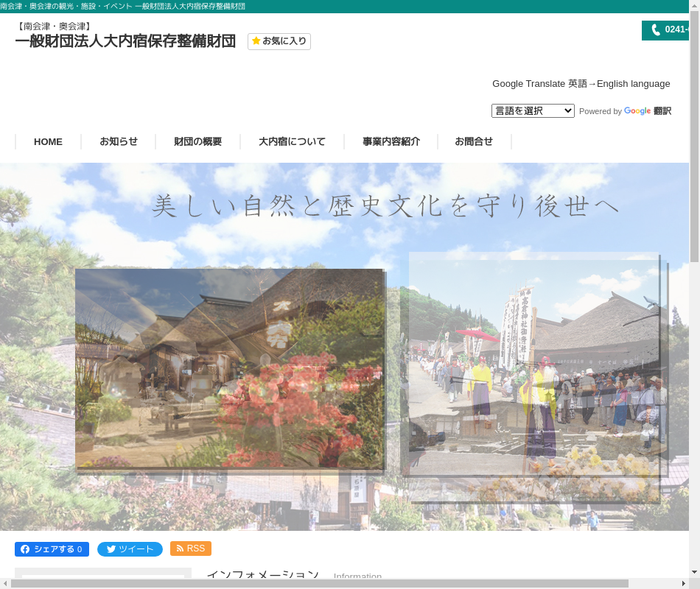This screenshot has height=589, width=700.
Task: Click the Google 翻訳 logo
Action: pos(647,111)
